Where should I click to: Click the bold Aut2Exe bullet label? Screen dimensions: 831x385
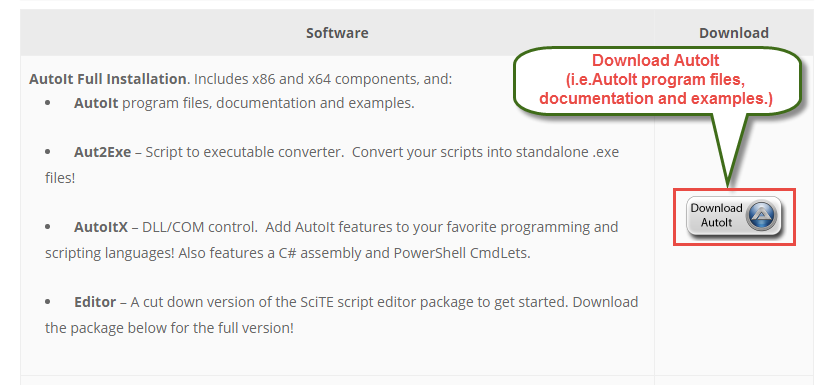coord(102,152)
